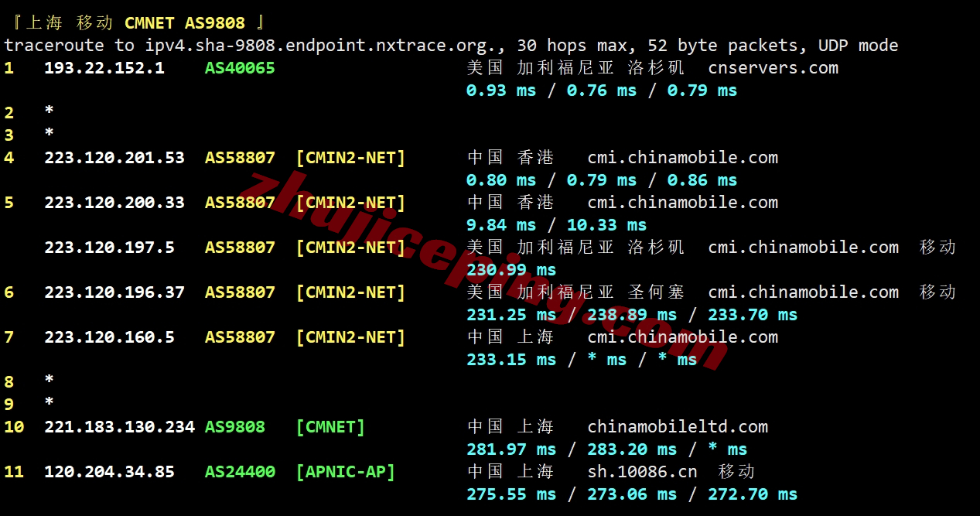Click location 圣何塞 on the hop 6 row
Image resolution: width=980 pixels, height=516 pixels.
tap(656, 292)
